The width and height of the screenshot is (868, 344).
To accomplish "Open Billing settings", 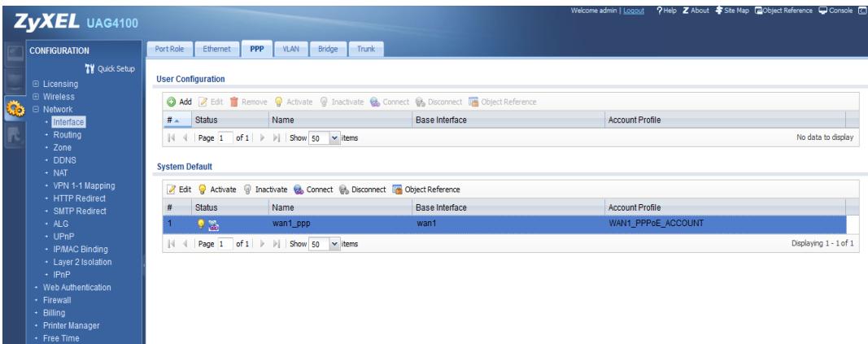I will pyautogui.click(x=54, y=313).
